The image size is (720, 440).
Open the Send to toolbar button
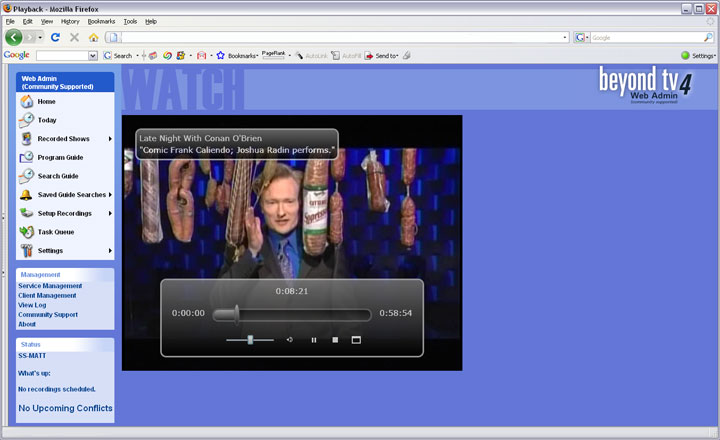[x=381, y=56]
